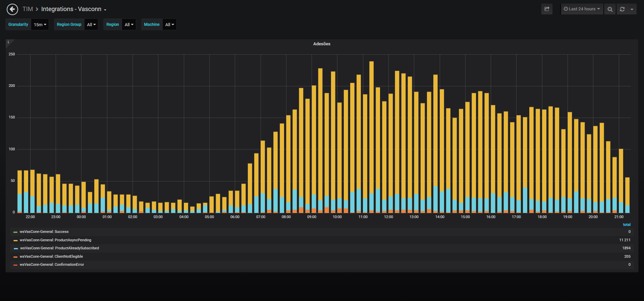Click the TIM folder breadcrumb link

coord(28,9)
